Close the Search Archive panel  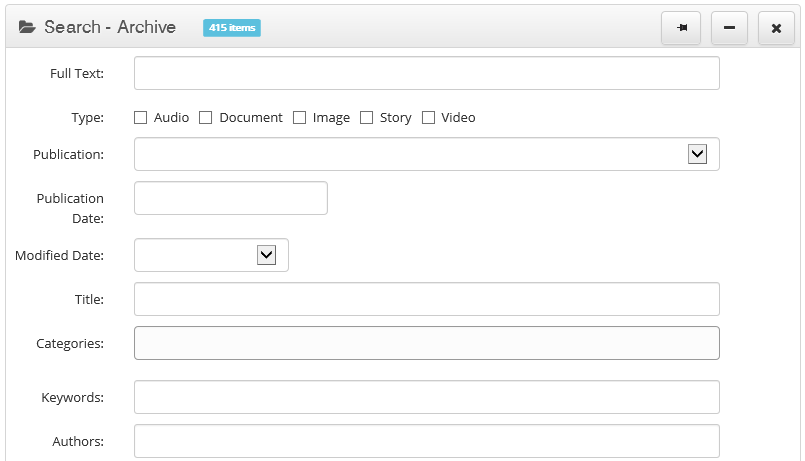[776, 28]
